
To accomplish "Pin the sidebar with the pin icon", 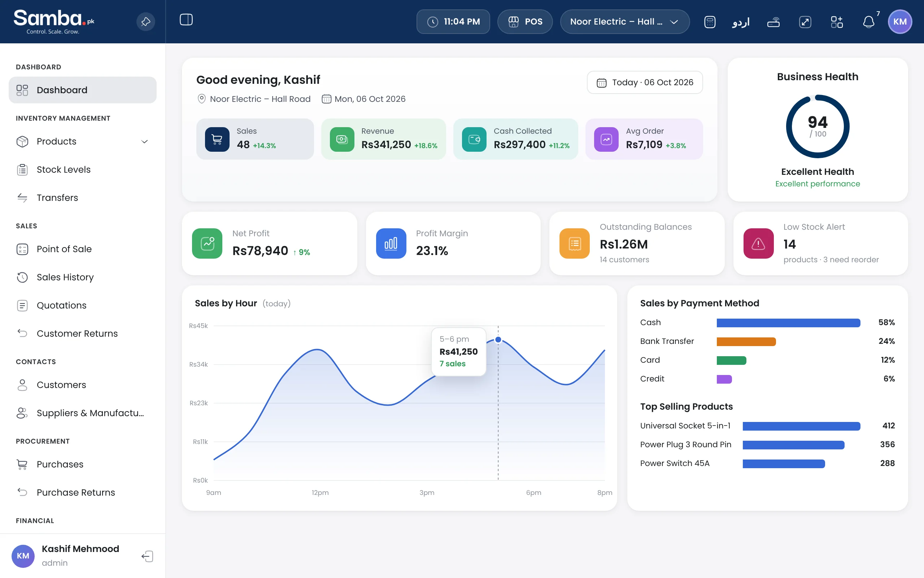I will coord(145,22).
